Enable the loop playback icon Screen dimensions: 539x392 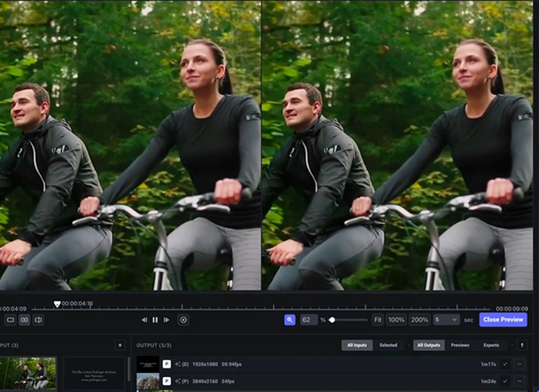(183, 319)
